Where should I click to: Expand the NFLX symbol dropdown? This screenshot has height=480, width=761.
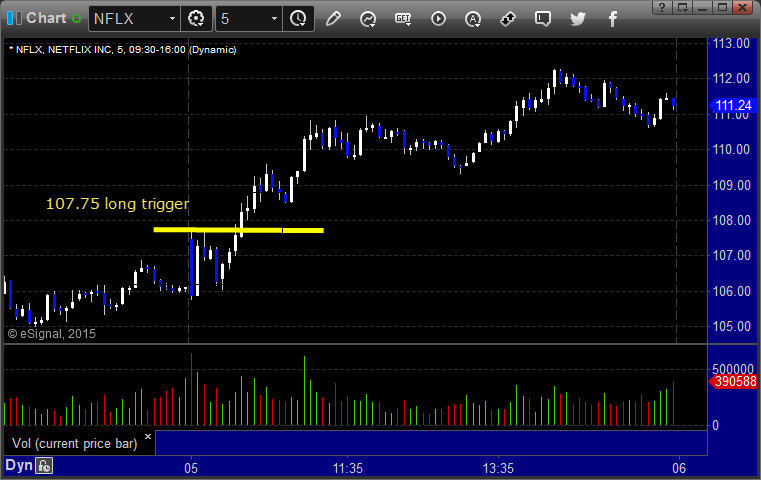(172, 19)
